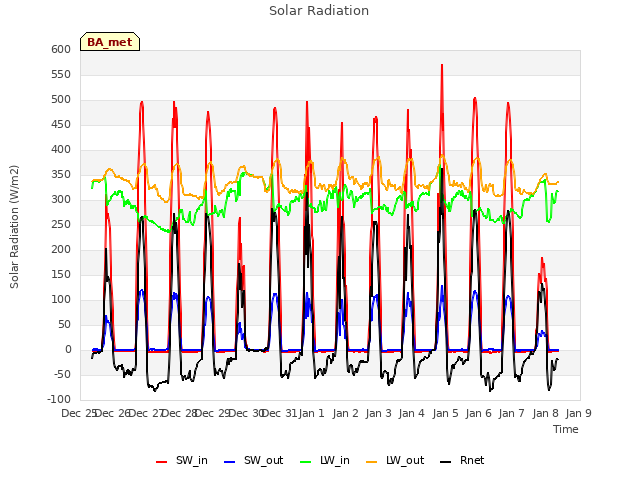The width and height of the screenshot is (640, 480).
Task: Click the red SW_in legend color marker
Action: (x=162, y=462)
